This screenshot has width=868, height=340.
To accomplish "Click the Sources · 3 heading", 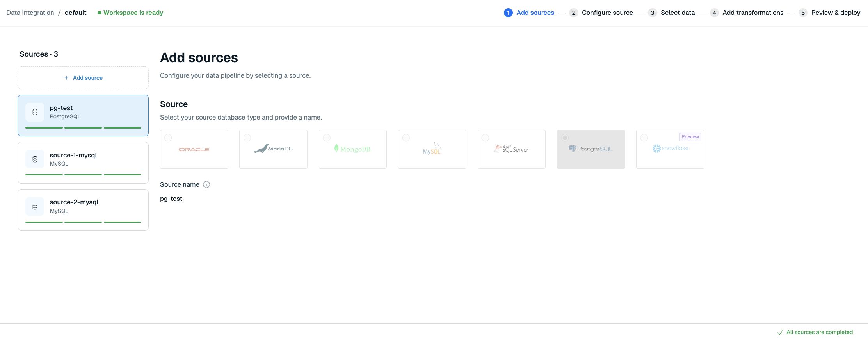I will click(39, 54).
